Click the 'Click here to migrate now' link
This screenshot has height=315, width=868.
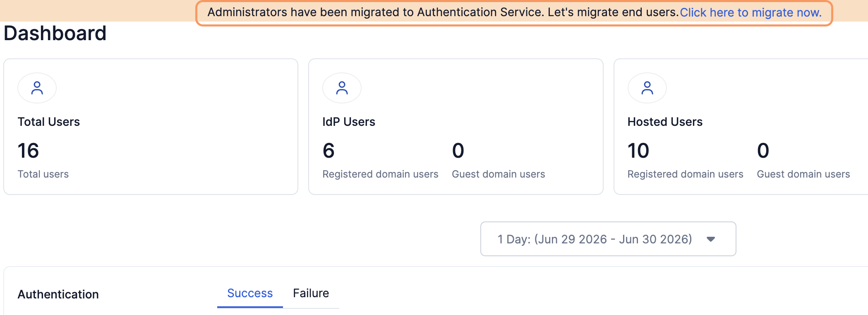(751, 12)
